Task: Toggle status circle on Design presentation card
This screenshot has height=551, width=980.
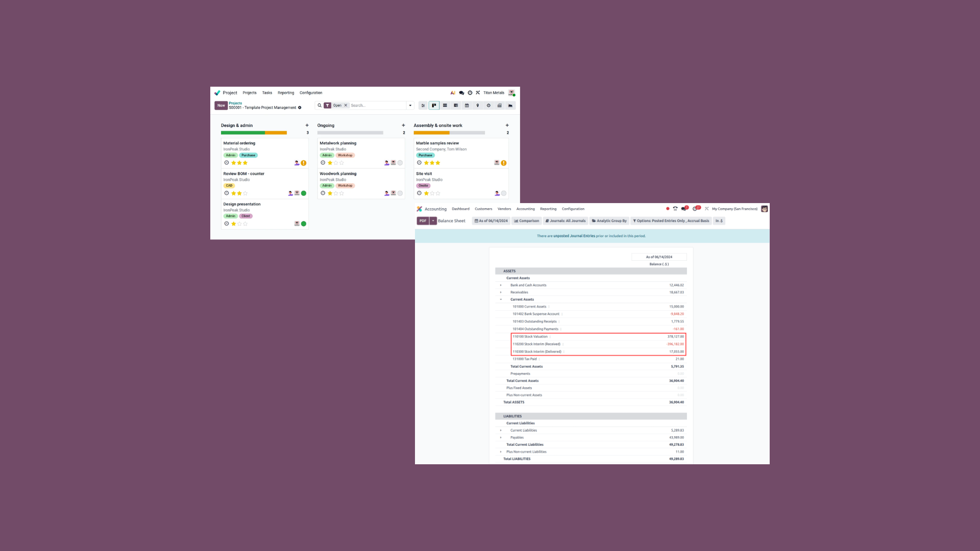Action: [304, 223]
